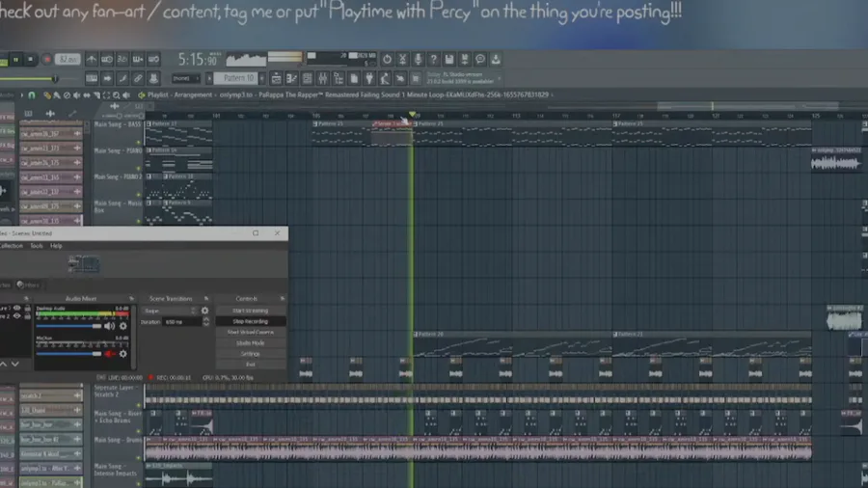Toggle the playlist magnet snap icon
This screenshot has width=868, height=488.
click(32, 95)
